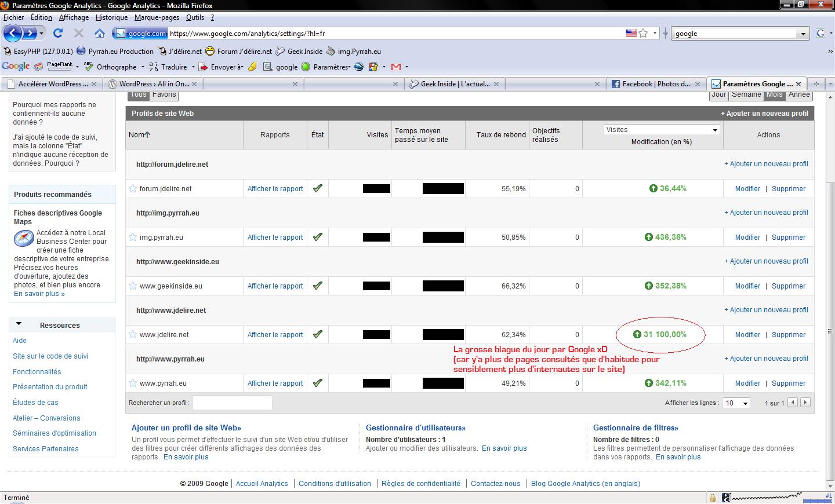Star the www.pyrrah.eu profile
Image resolution: width=835 pixels, height=504 pixels.
tap(133, 383)
